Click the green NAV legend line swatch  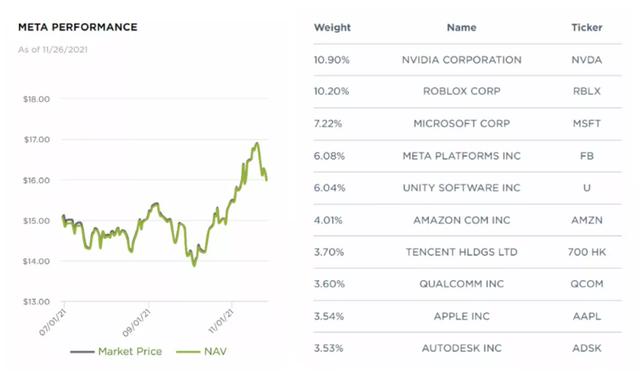click(x=188, y=352)
